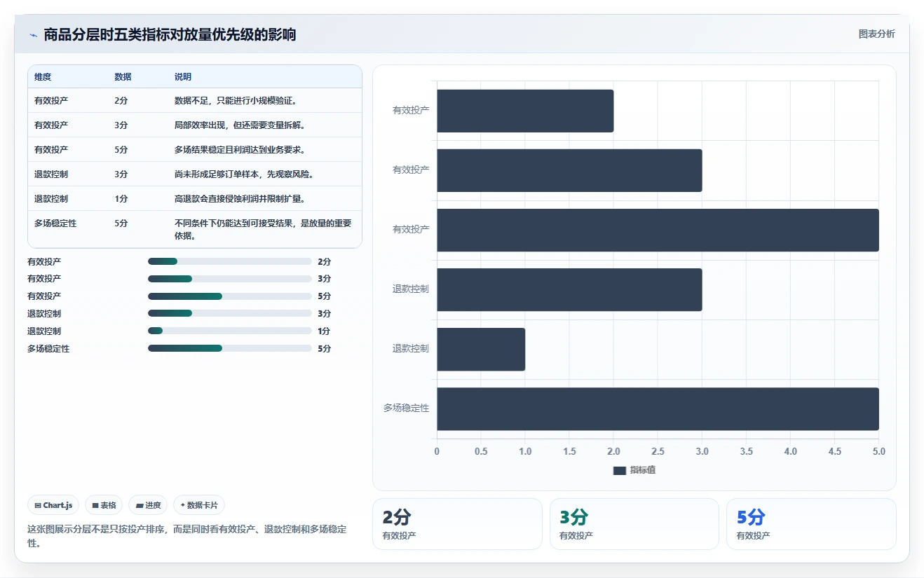Click the 0.5 x-axis tick label
This screenshot has height=578, width=924.
[x=481, y=451]
